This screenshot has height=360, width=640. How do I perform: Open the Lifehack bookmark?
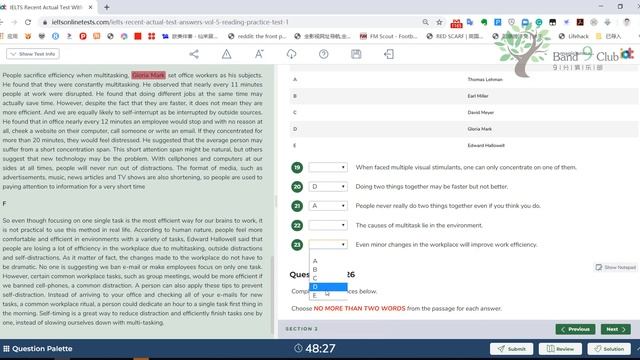573,36
